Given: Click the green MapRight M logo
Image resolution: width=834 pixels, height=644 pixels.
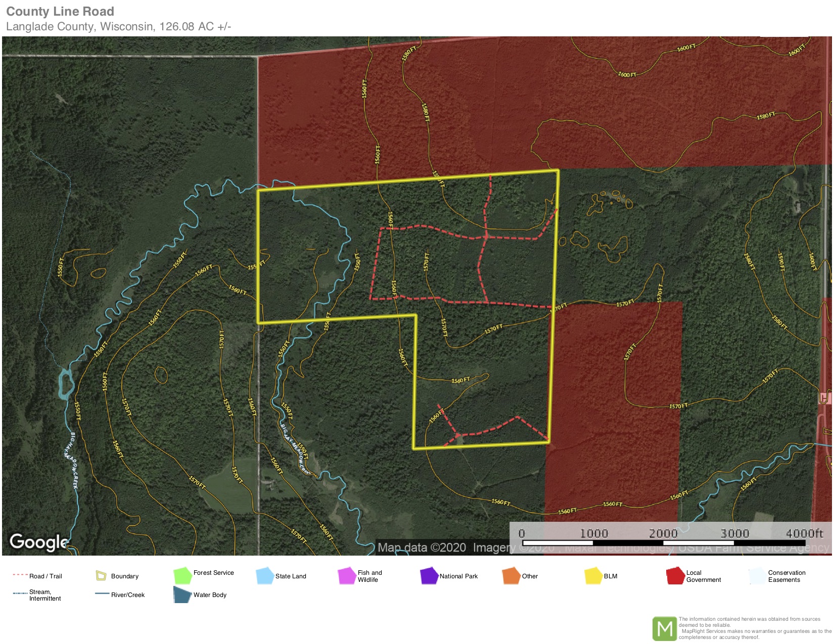Looking at the screenshot, I should click(x=664, y=628).
